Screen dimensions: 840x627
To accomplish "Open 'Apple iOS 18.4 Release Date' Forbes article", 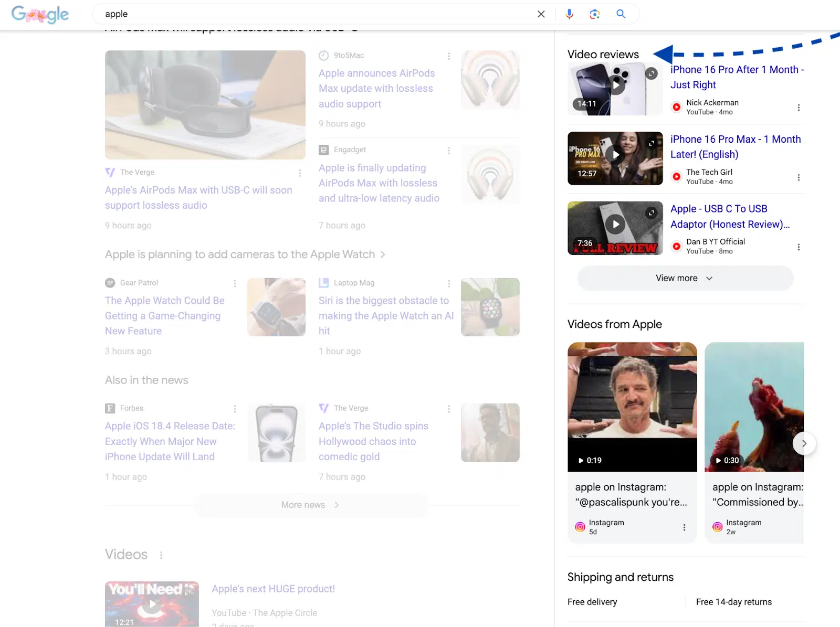I will (x=170, y=441).
